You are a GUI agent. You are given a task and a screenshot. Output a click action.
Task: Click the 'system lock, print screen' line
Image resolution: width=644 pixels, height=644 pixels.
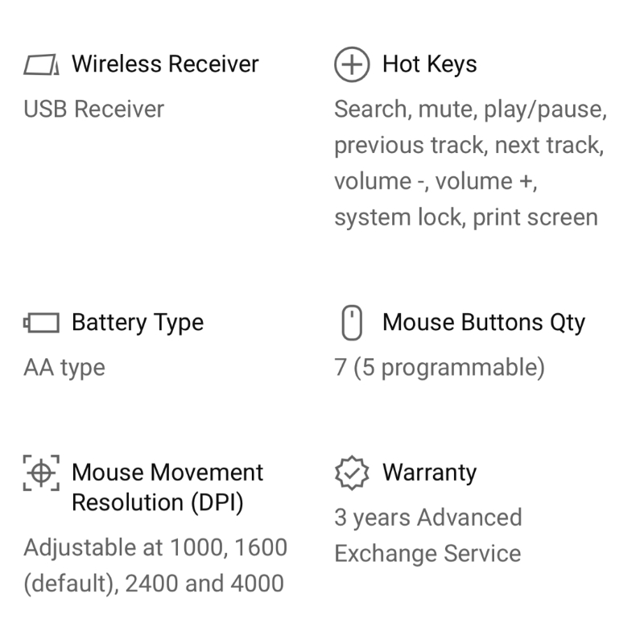[466, 217]
